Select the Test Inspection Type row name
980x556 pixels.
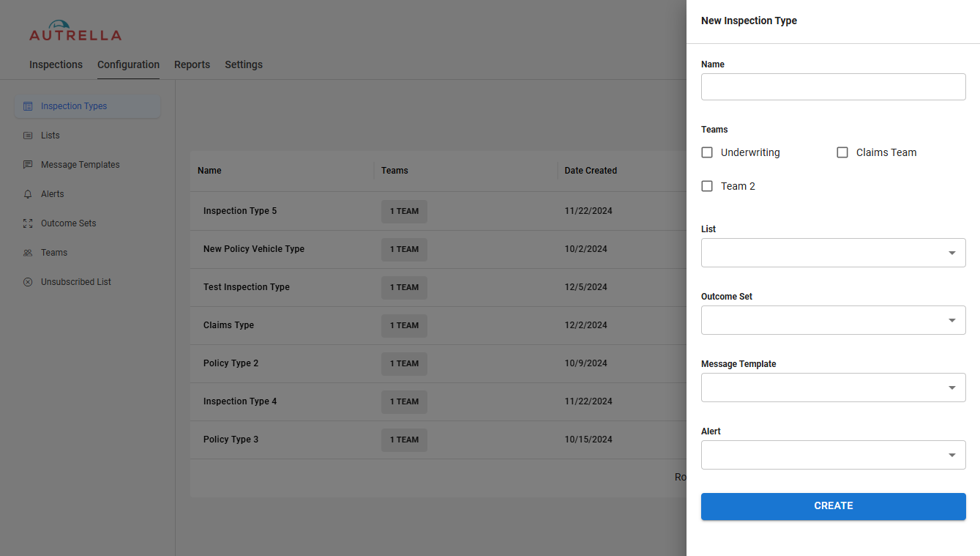(x=247, y=287)
